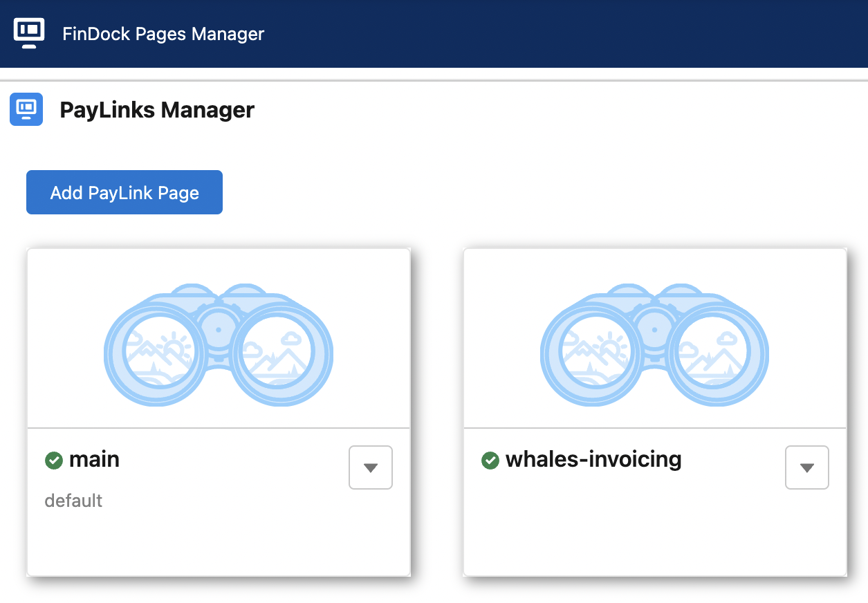Viewport: 868px width, 603px height.
Task: Open the main PayLink page link
Action: click(93, 459)
